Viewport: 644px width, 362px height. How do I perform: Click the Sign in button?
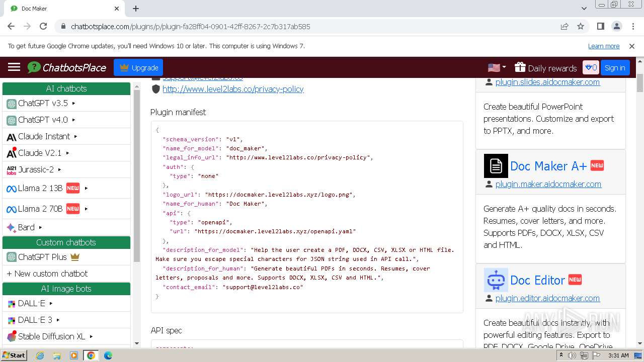click(x=615, y=68)
